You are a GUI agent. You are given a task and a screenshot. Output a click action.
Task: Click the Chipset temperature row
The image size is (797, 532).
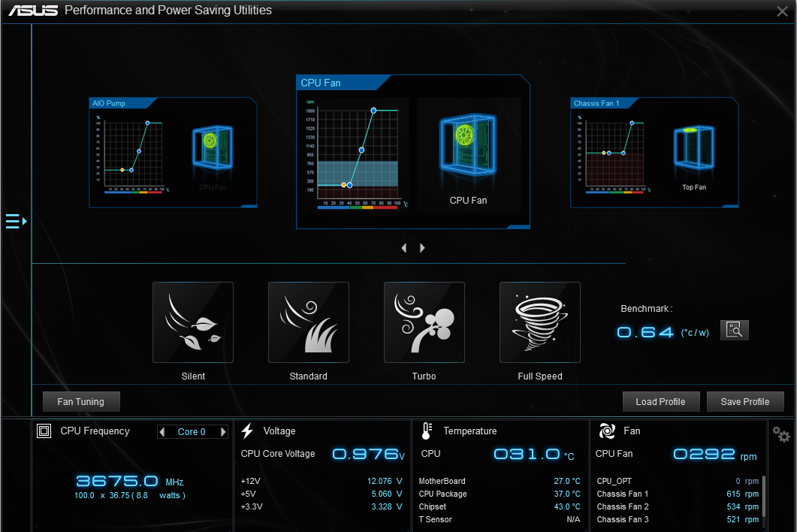(x=499, y=506)
